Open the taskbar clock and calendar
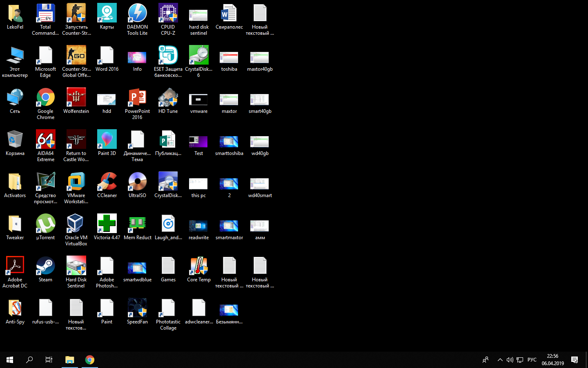The width and height of the screenshot is (588, 368). pos(552,360)
